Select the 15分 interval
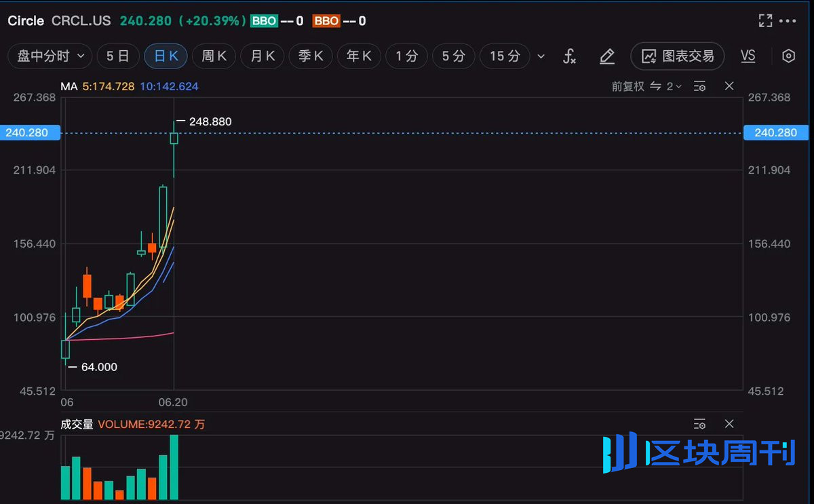 (505, 56)
